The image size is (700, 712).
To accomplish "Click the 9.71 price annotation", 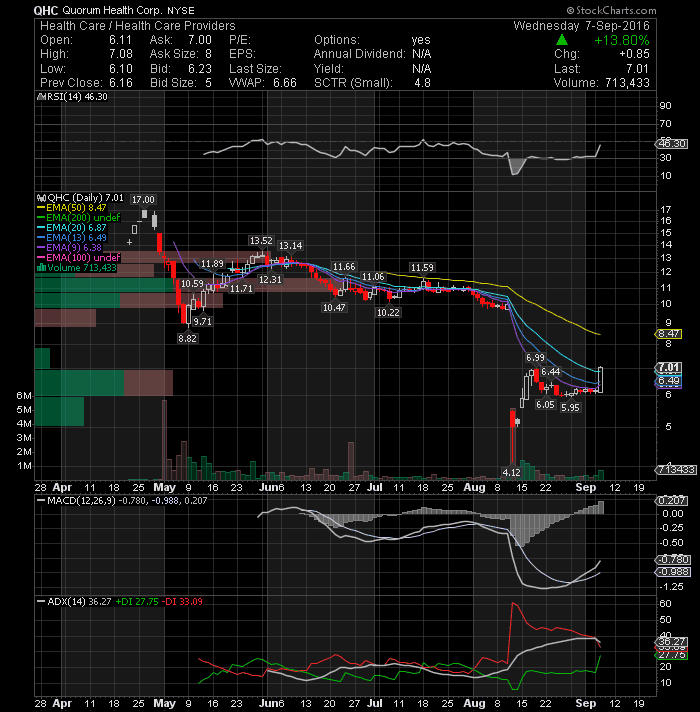I will (202, 321).
